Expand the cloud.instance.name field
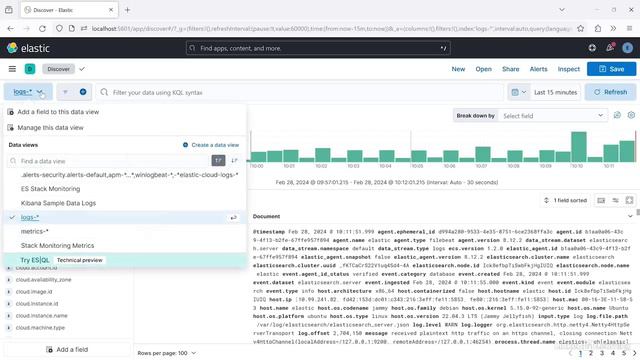The height and width of the screenshot is (360, 640). coord(9,316)
